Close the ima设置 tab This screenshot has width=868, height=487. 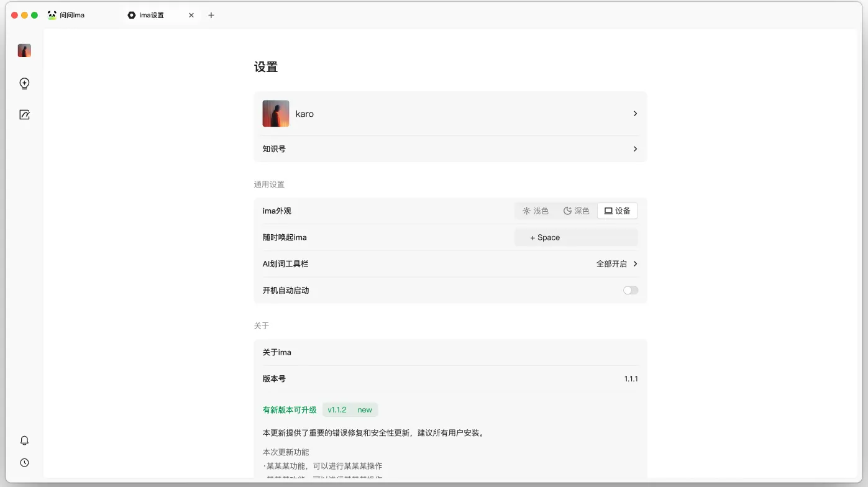click(x=191, y=15)
